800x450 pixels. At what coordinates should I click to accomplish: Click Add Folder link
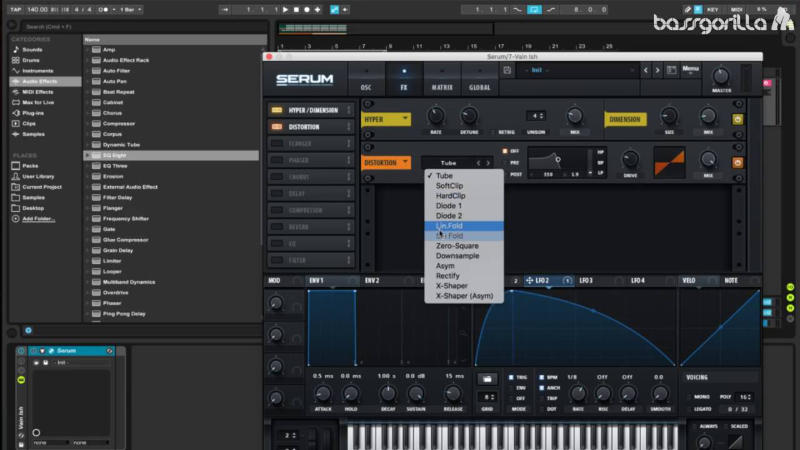point(38,219)
